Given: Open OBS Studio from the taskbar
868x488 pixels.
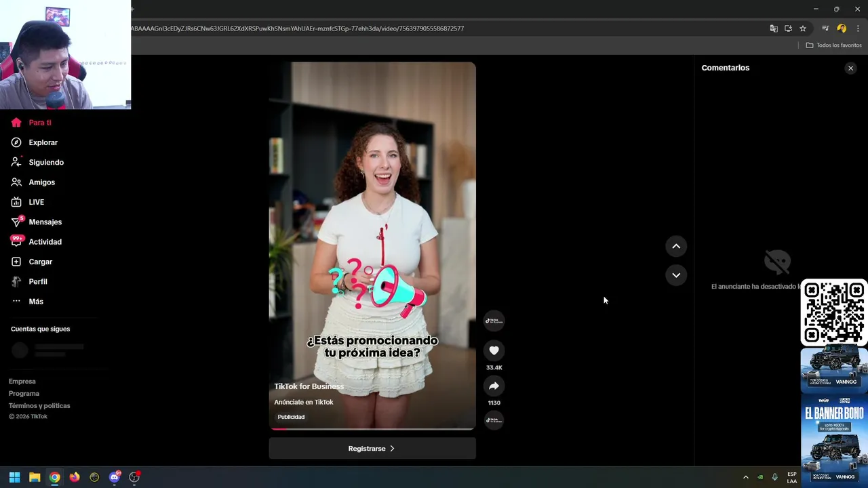Looking at the screenshot, I should click(x=134, y=477).
